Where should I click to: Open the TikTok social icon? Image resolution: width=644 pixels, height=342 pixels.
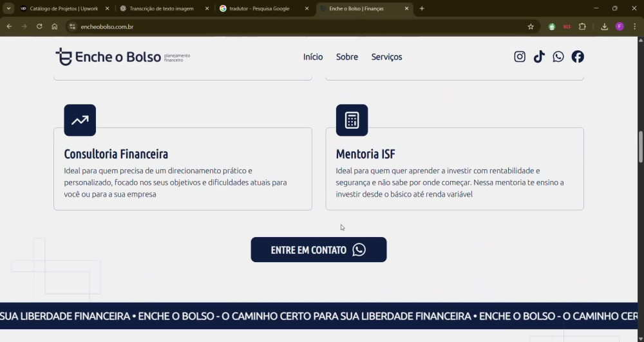pyautogui.click(x=539, y=57)
